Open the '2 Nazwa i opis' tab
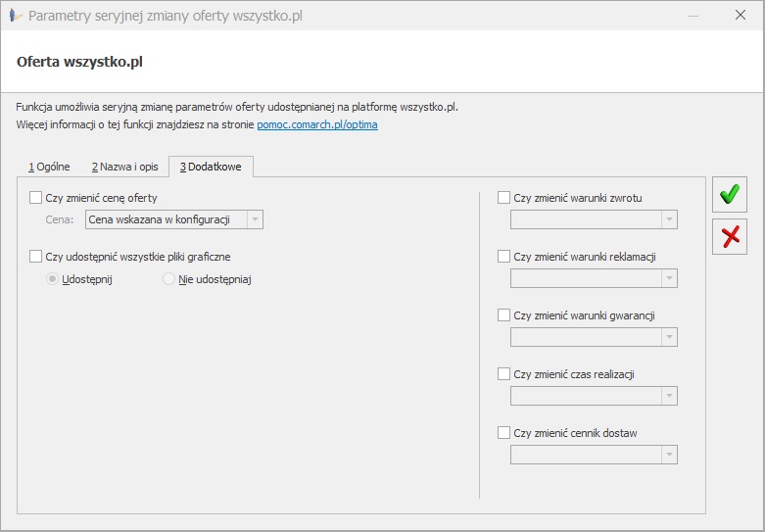This screenshot has height=532, width=765. pyautogui.click(x=125, y=167)
